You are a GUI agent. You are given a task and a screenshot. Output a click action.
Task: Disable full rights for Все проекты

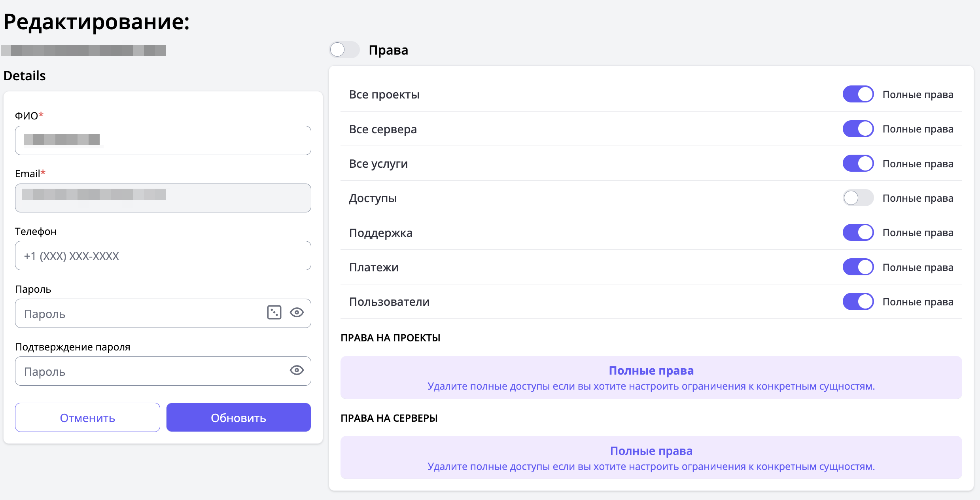click(858, 94)
